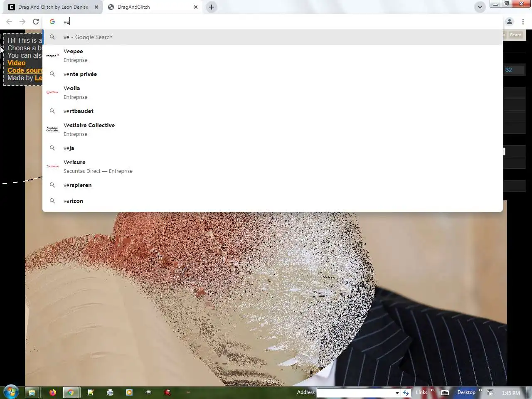
Task: Open the media player taskbar icon
Action: (x=129, y=392)
